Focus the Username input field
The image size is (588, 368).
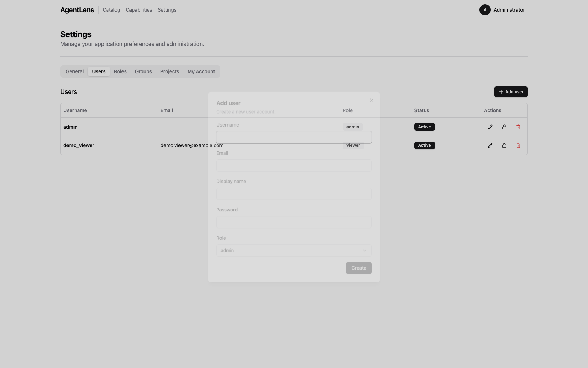point(293,137)
